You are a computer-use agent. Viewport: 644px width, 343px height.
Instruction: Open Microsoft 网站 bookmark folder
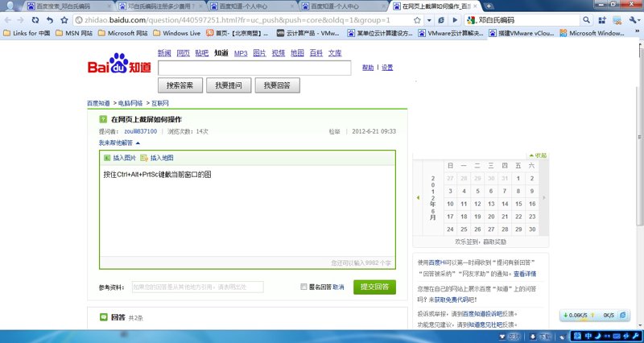123,33
